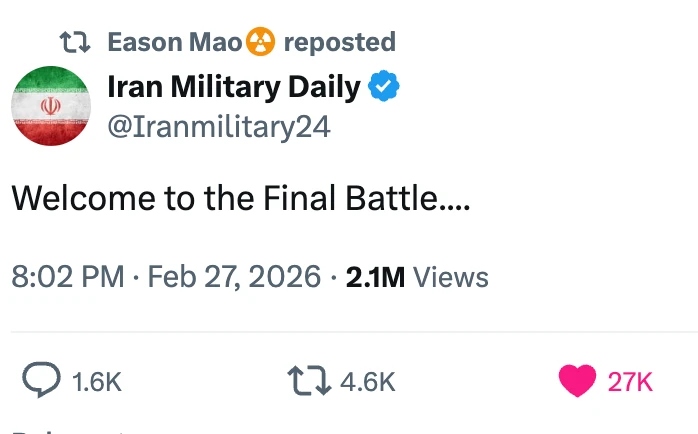Click the blue verified checkmark badge
Screen dimensions: 698x434
[x=385, y=87]
